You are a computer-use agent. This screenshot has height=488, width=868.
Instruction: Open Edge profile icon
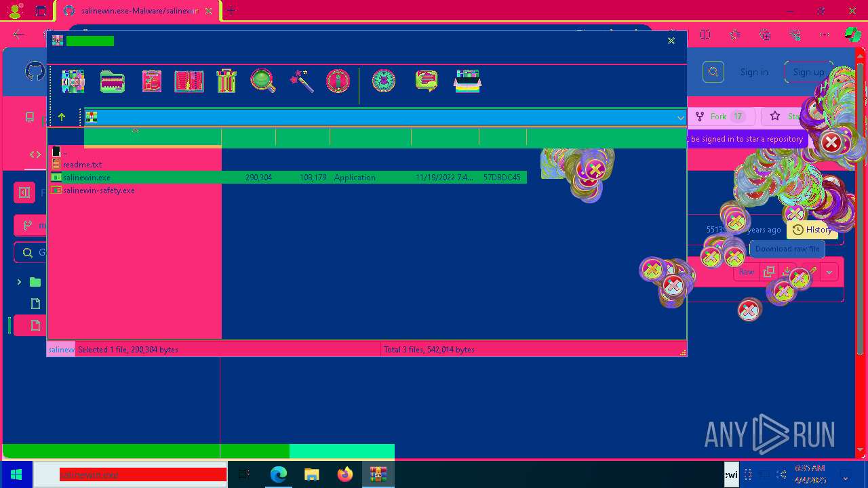tap(15, 11)
